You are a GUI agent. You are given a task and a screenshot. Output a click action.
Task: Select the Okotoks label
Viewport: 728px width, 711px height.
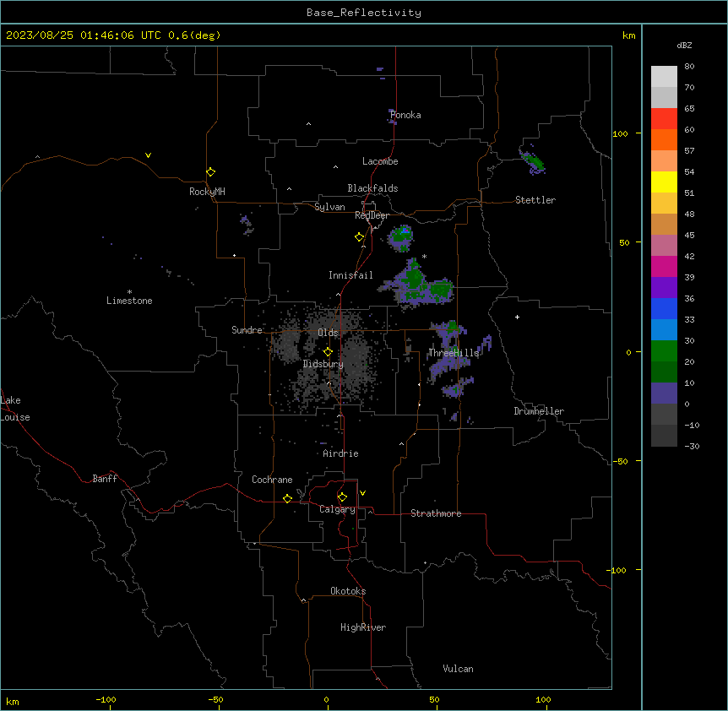348,591
